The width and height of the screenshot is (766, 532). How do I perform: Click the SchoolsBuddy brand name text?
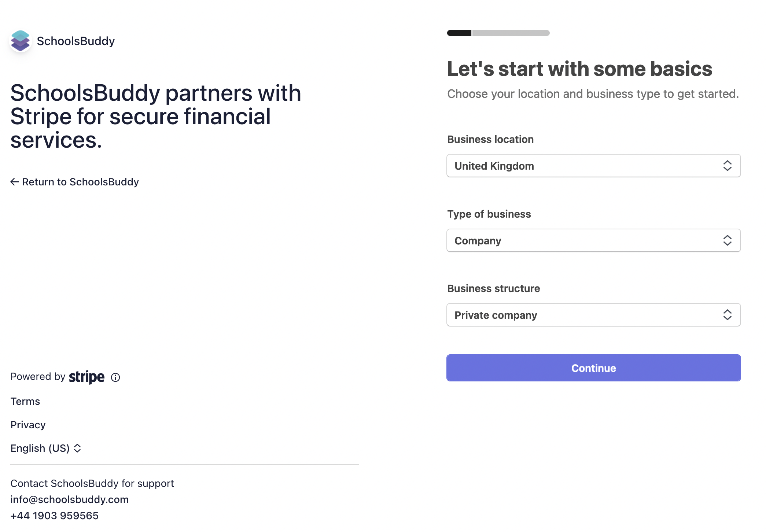pos(76,41)
